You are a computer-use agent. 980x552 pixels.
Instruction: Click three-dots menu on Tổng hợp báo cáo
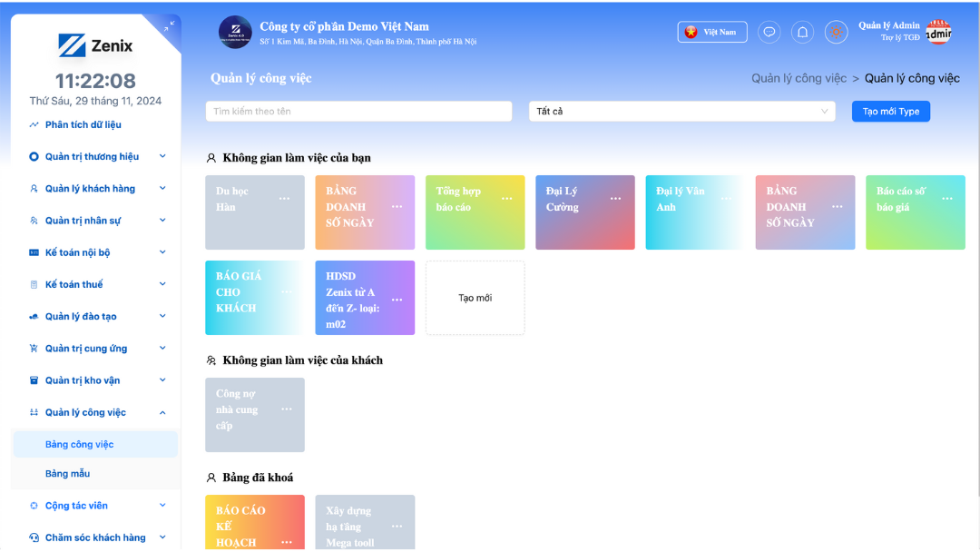tap(505, 199)
